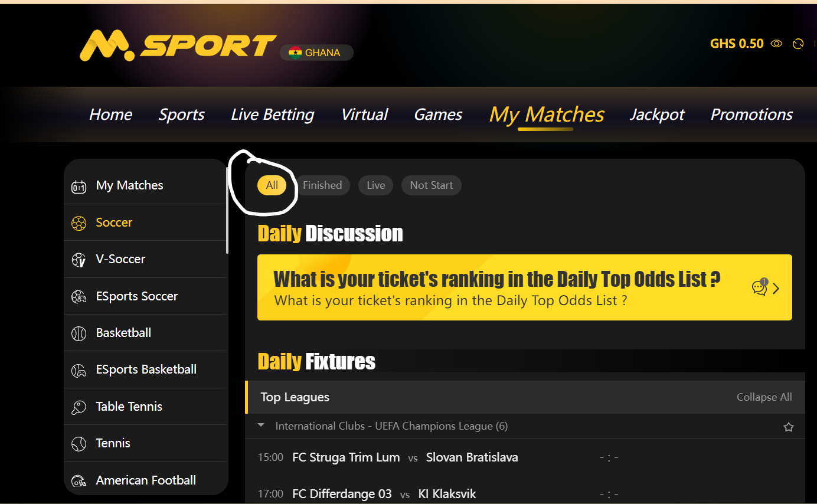Select the Tennis ball icon
The width and height of the screenshot is (817, 504).
[79, 444]
